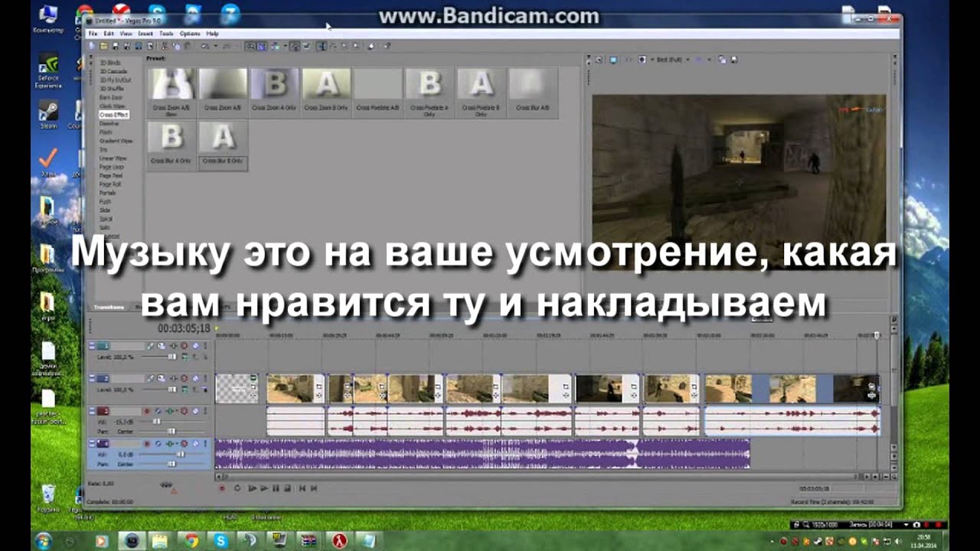Click the What's This help toolbar icon
This screenshot has height=551, width=980.
pos(387,46)
